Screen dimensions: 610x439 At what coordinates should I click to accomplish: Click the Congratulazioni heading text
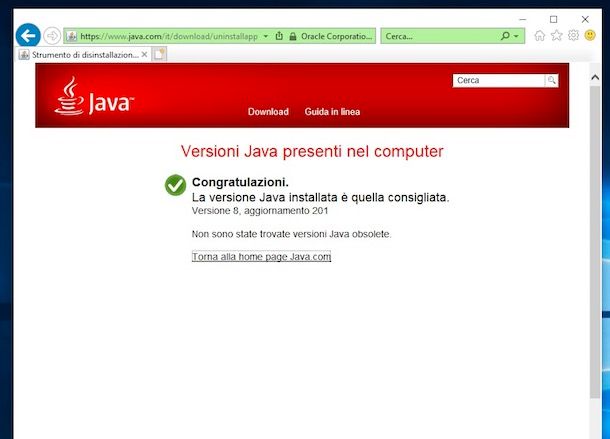(x=240, y=182)
